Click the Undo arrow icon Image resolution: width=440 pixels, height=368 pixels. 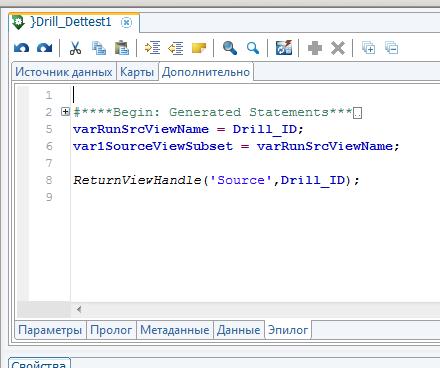[21, 48]
